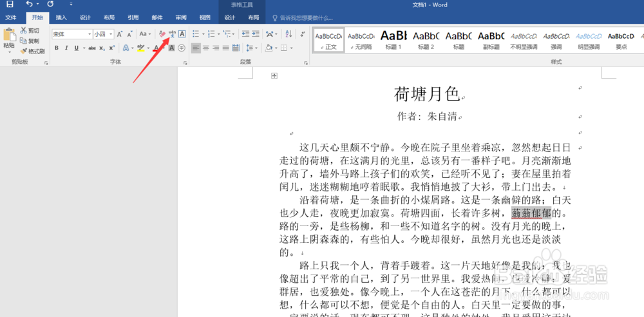Open the 文件 tab
The width and height of the screenshot is (644, 317).
(x=11, y=17)
